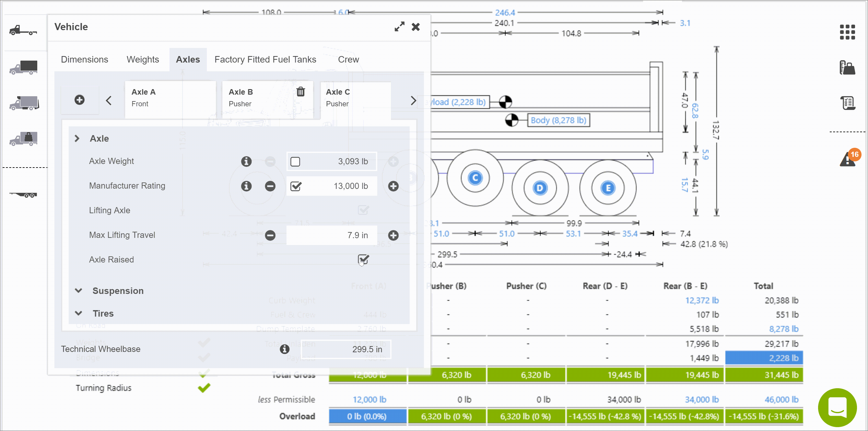Screen dimensions: 868x431
Task: Expand the Suspension section
Action: pos(78,290)
